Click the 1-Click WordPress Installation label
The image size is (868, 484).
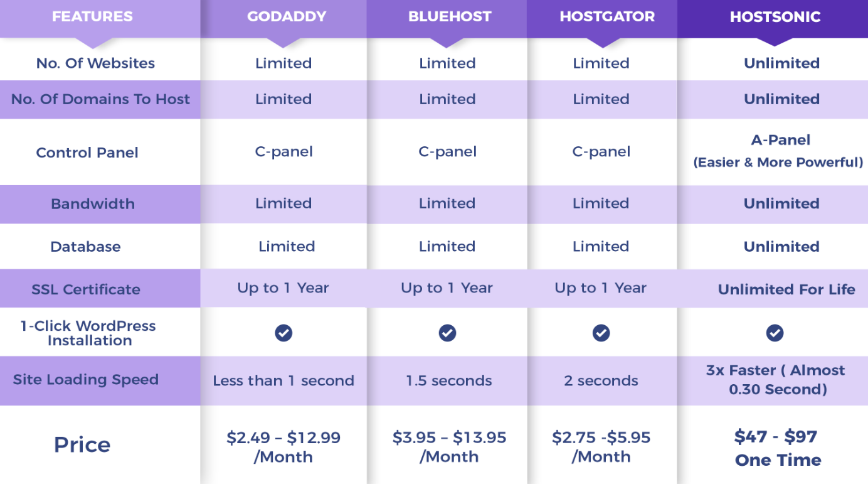(x=88, y=333)
